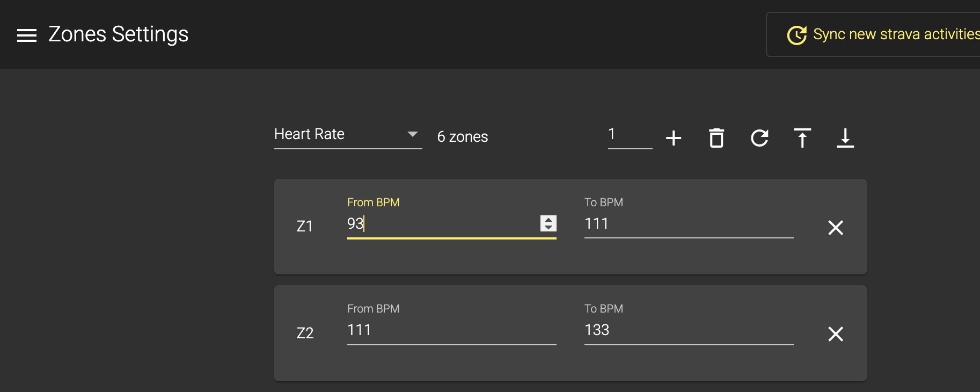Remove zone Z2 with X icon
Viewport: 980px width, 392px height.
(x=836, y=334)
